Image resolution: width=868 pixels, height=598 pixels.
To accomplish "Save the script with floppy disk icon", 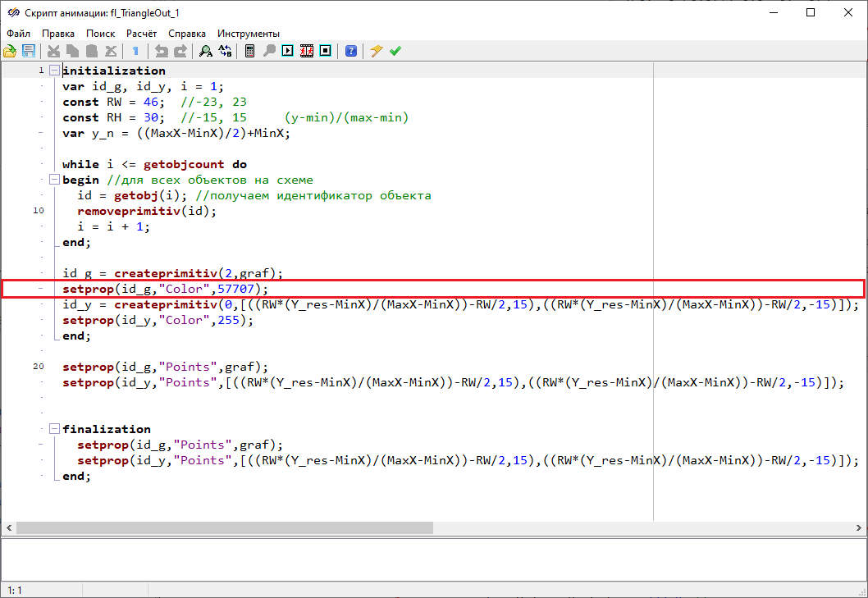I will (29, 51).
